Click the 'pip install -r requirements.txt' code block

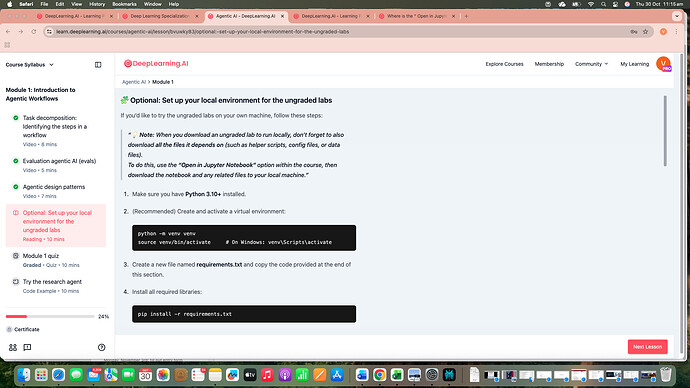[244, 314]
